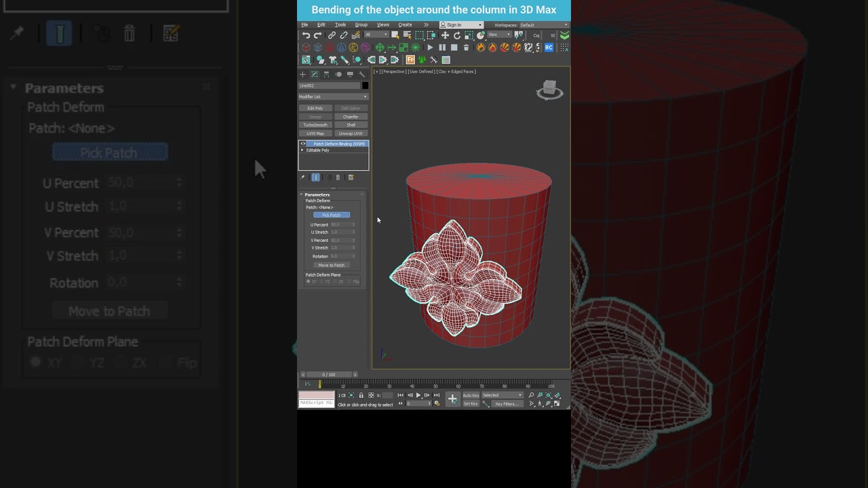Open the Edit menu

pos(321,25)
